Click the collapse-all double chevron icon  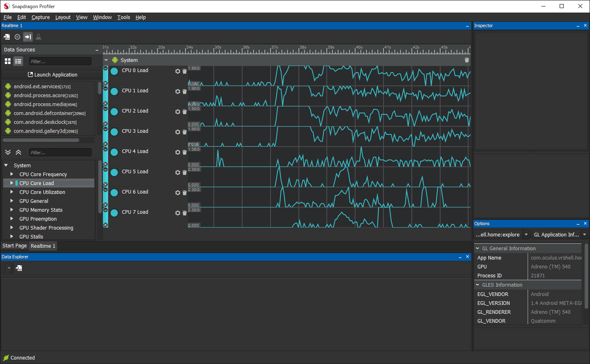coord(18,152)
